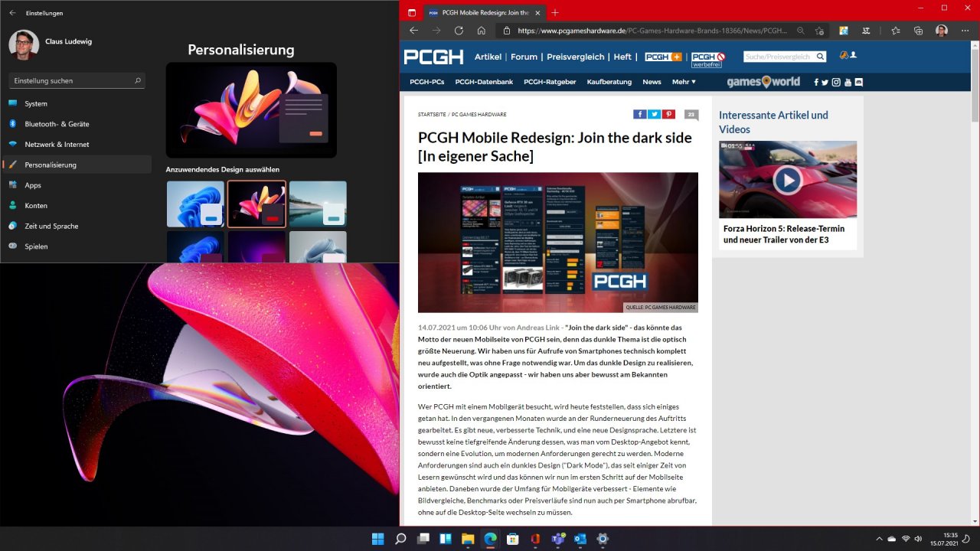Go back in the Einstellungen window
Screen dimensions: 980x551
click(x=12, y=13)
